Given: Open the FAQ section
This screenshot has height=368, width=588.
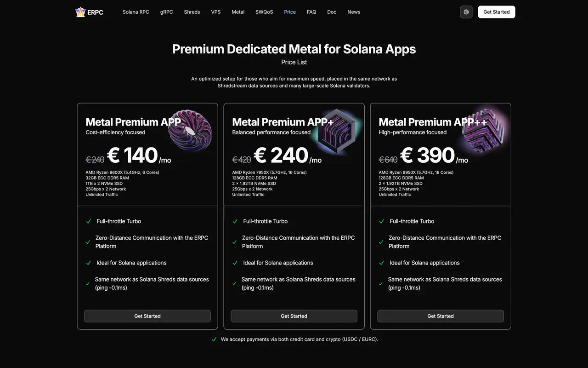Looking at the screenshot, I should (311, 12).
